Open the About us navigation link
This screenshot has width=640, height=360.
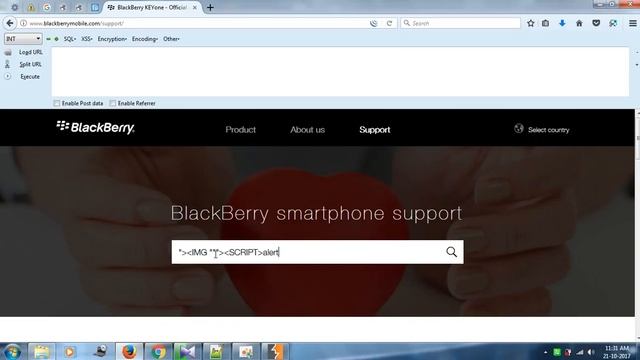[307, 130]
